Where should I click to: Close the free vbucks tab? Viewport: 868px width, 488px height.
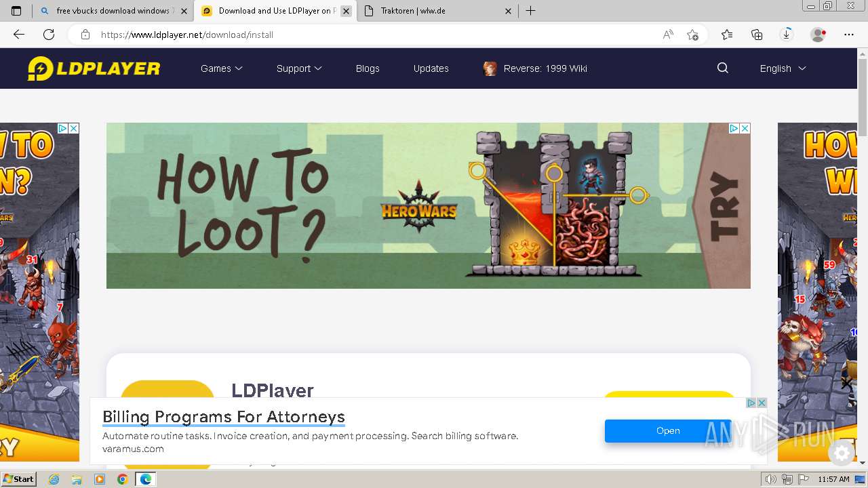point(184,11)
